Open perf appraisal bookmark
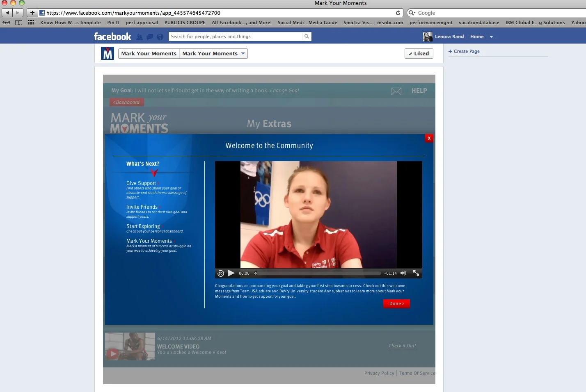Image resolution: width=586 pixels, height=392 pixels. [142, 23]
